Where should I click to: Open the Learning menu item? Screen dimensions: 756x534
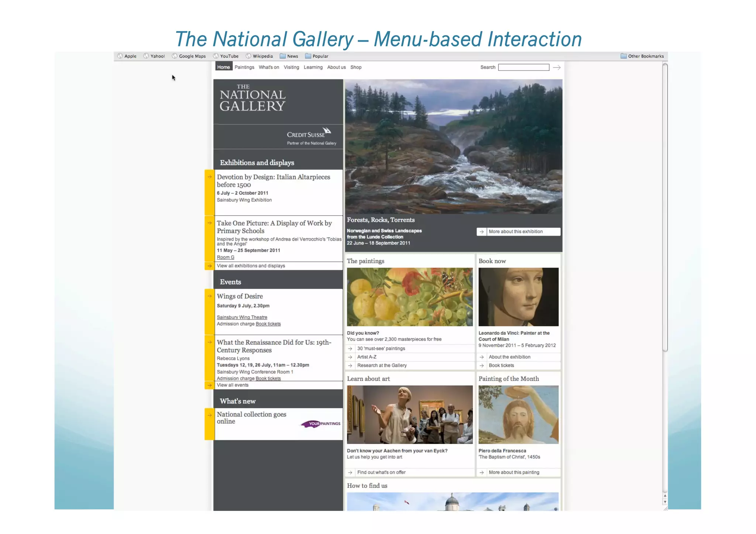pyautogui.click(x=313, y=67)
